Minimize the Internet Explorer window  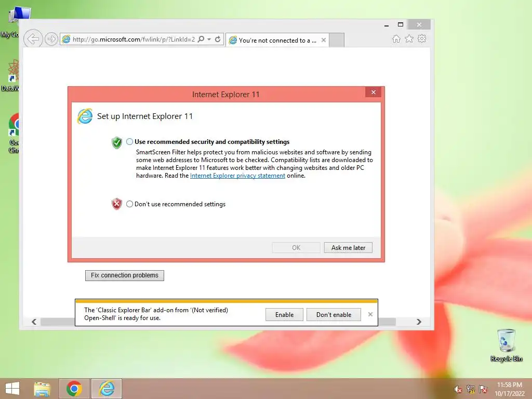pos(387,25)
